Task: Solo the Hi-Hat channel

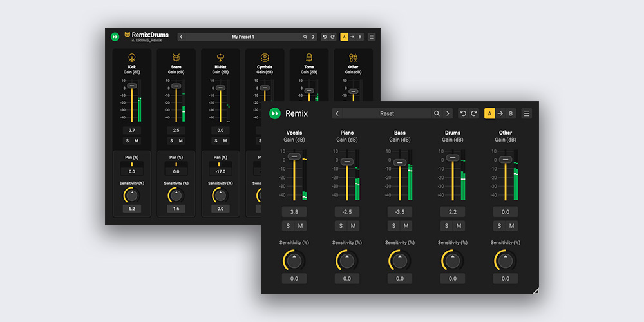Action: tap(216, 141)
